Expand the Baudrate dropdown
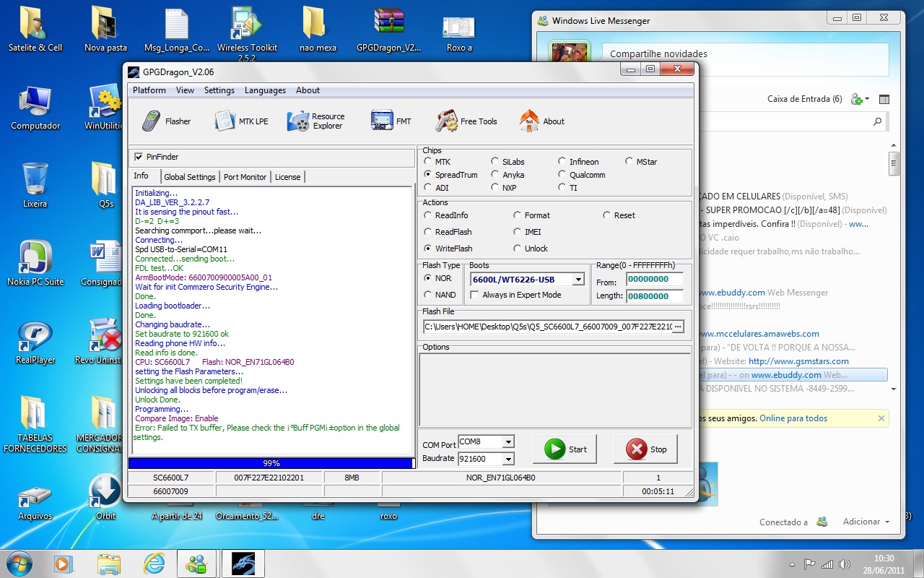 (x=508, y=459)
